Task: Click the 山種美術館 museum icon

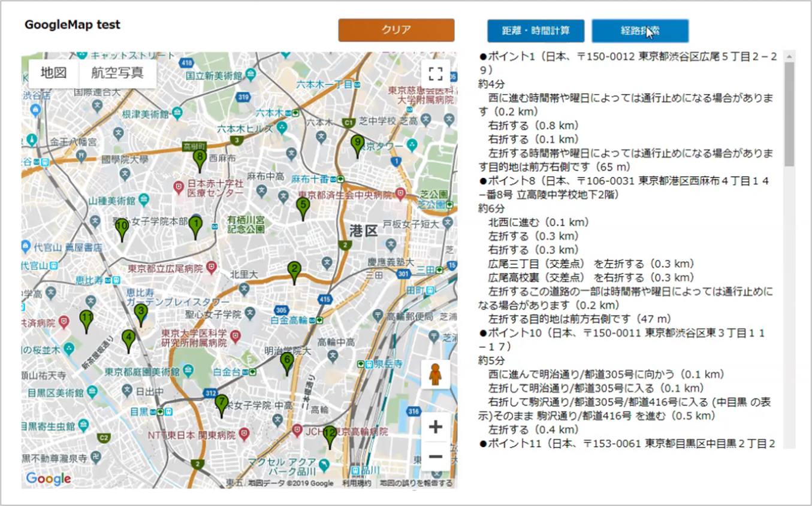Action: pyautogui.click(x=143, y=199)
